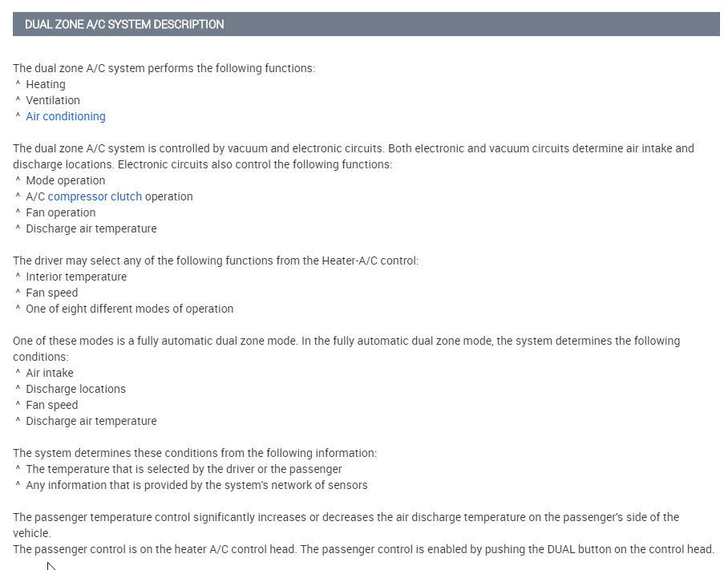
Task: Click 'The driver may select' sentence
Action: pyautogui.click(x=216, y=261)
